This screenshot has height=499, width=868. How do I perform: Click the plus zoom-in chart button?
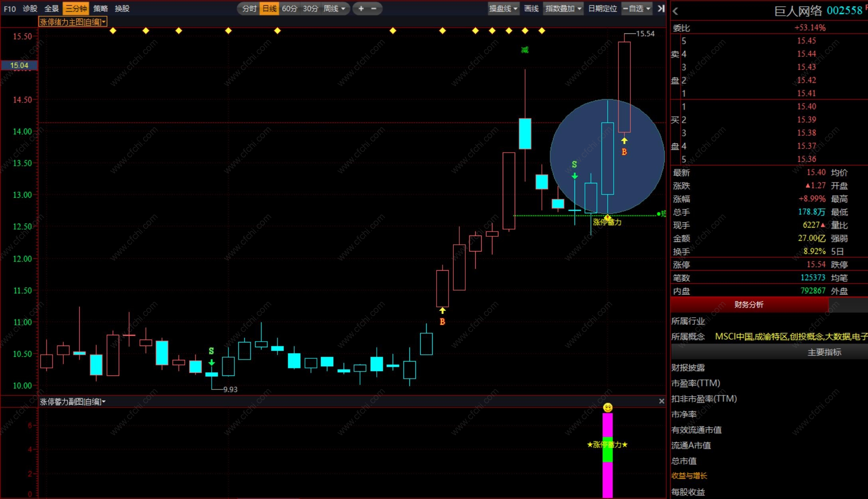361,8
